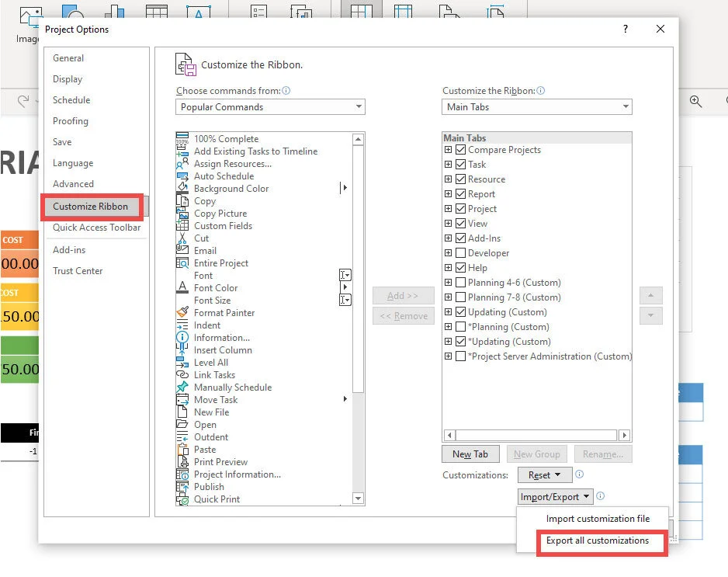Select the Auto Schedule icon
The image size is (728, 577).
pyautogui.click(x=182, y=176)
